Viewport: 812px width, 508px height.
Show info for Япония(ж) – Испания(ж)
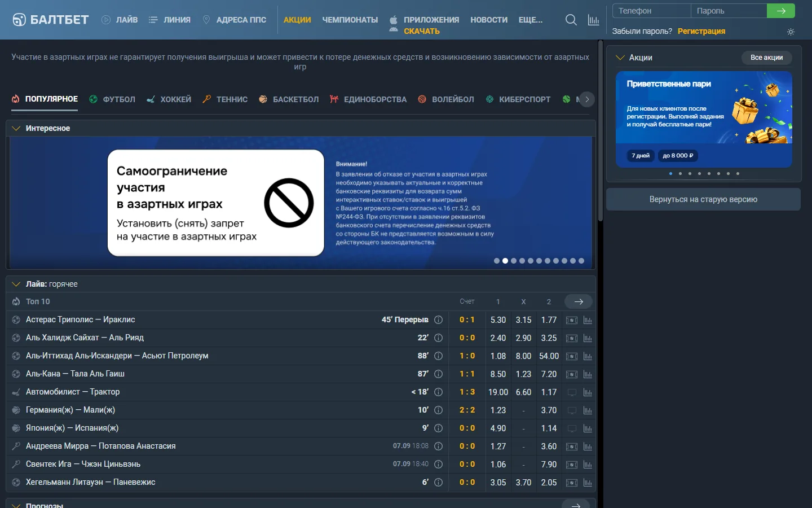tap(438, 428)
